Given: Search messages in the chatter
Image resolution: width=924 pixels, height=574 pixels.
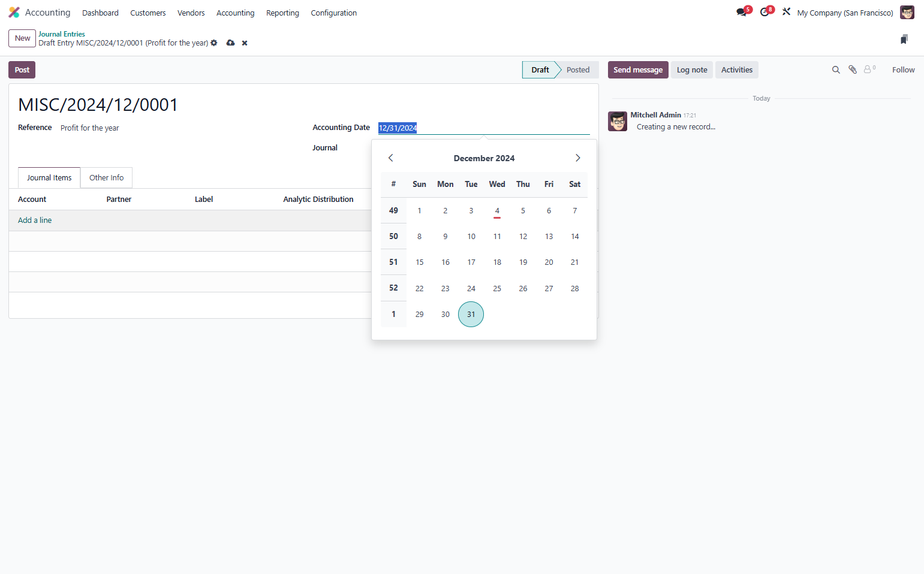Looking at the screenshot, I should (836, 70).
